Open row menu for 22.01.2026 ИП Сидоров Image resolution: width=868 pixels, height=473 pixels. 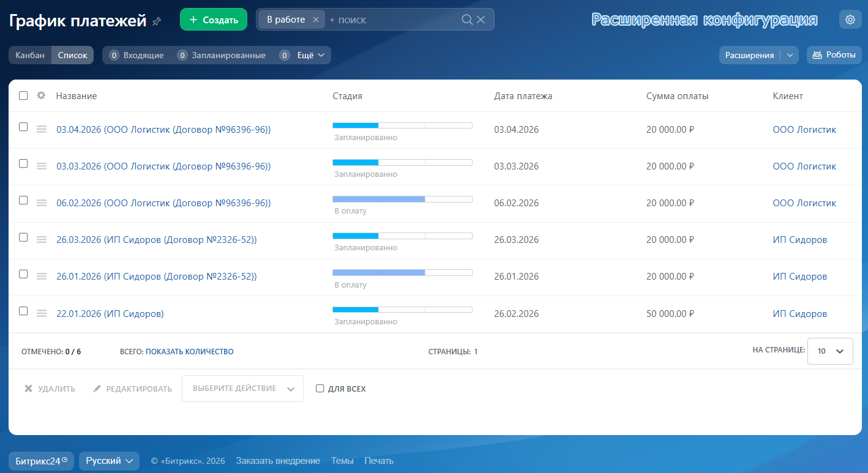[42, 313]
